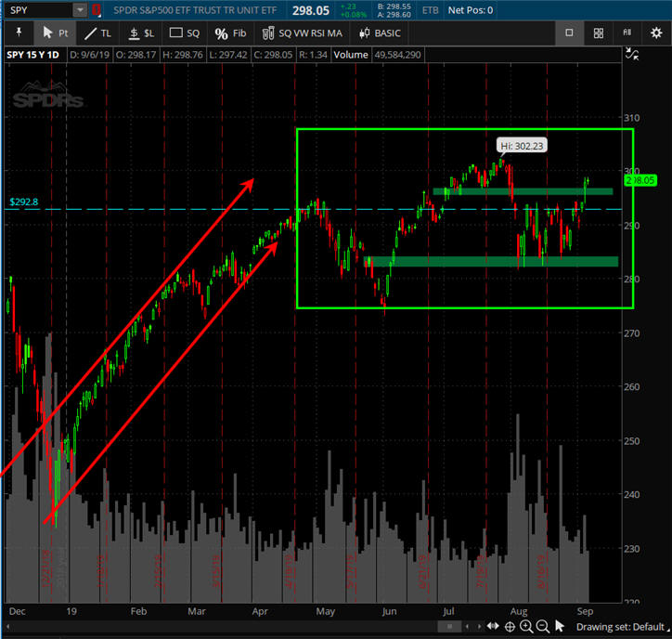Select the SQ rectangle drawing tool

tap(185, 33)
